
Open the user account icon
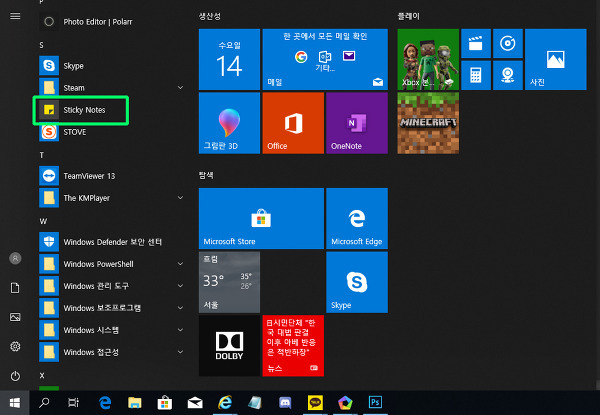15,258
